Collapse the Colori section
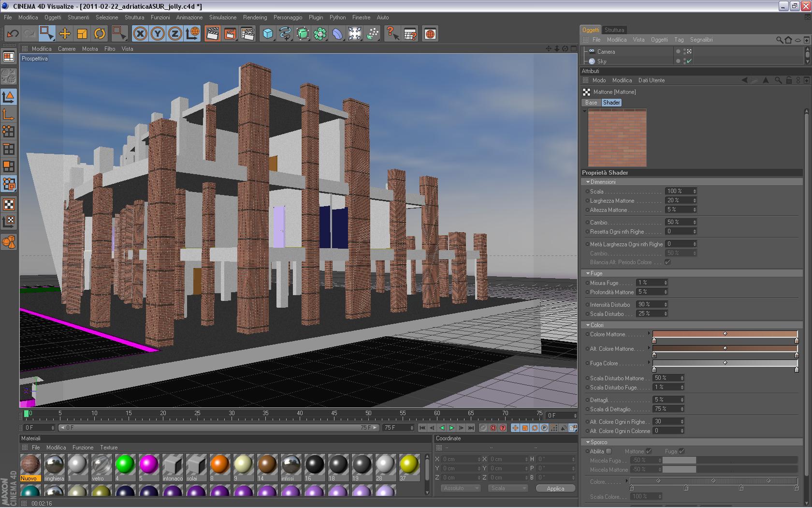812x508 pixels. pos(588,325)
